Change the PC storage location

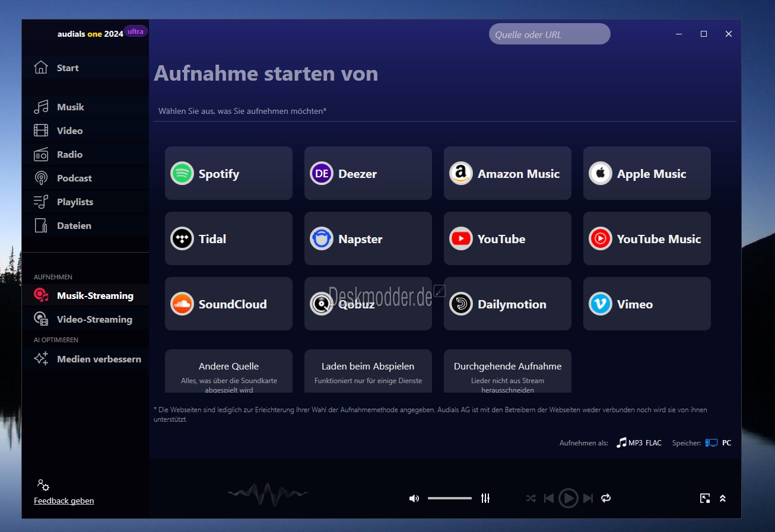point(719,442)
